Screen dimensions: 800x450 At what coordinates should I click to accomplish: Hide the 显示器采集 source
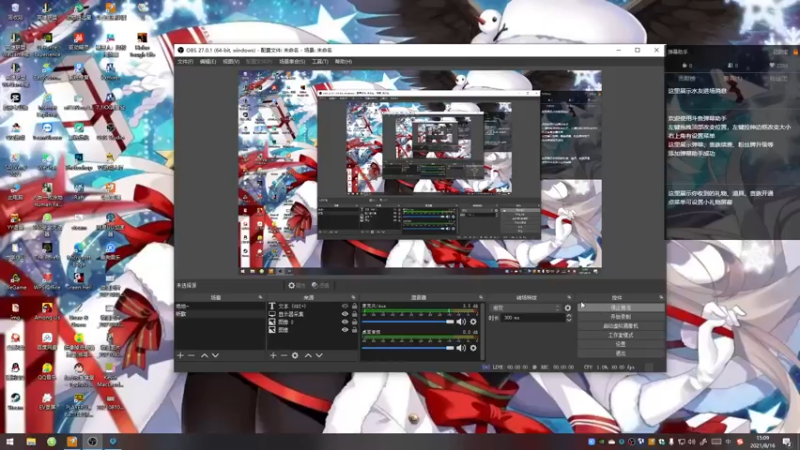(x=345, y=314)
